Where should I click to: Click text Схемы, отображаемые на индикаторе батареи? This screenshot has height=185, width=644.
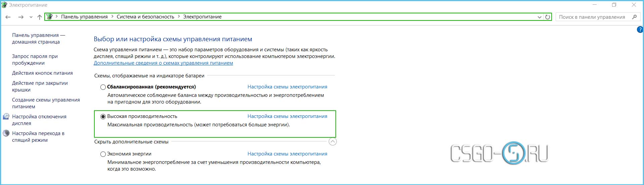(x=149, y=76)
